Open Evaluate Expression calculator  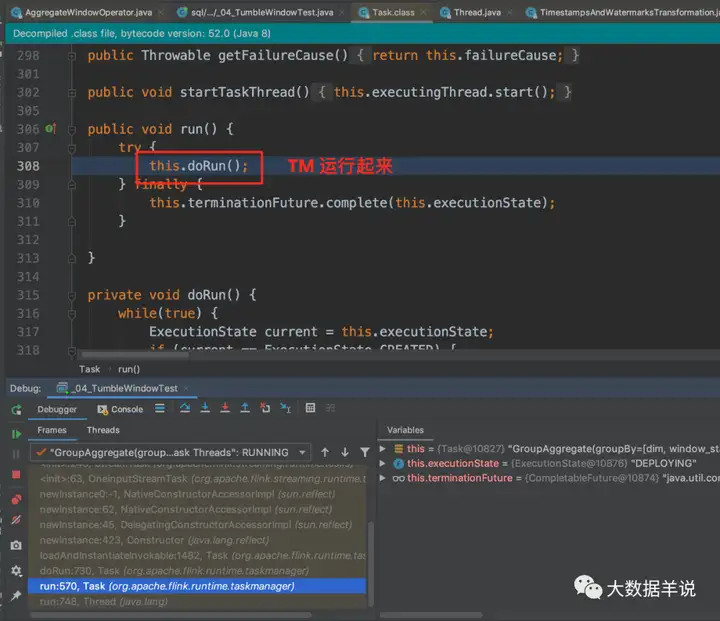(310, 408)
